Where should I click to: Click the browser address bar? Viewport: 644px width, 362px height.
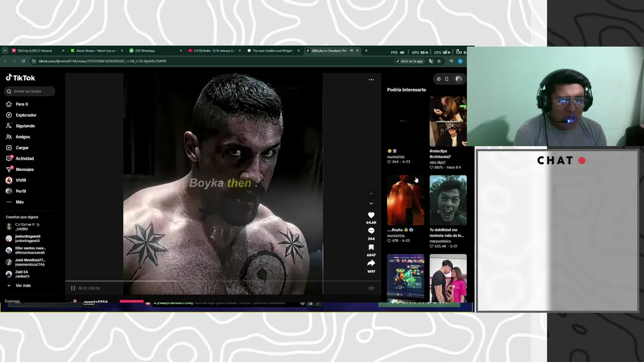click(x=211, y=61)
